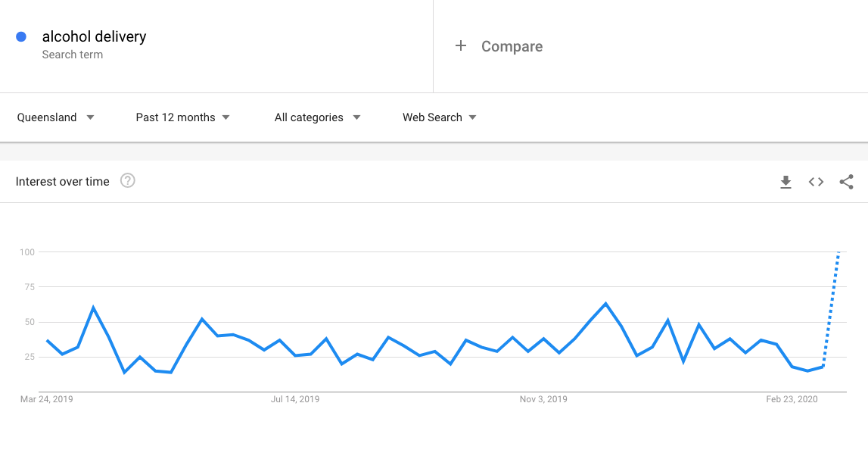This screenshot has height=453, width=868.
Task: Click the peak near Nov 3, 2019
Action: [x=605, y=303]
